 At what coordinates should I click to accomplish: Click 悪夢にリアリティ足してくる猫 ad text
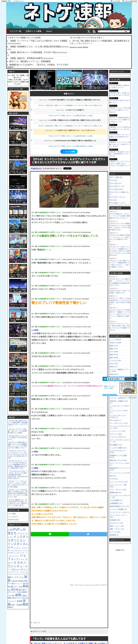[110, 387]
